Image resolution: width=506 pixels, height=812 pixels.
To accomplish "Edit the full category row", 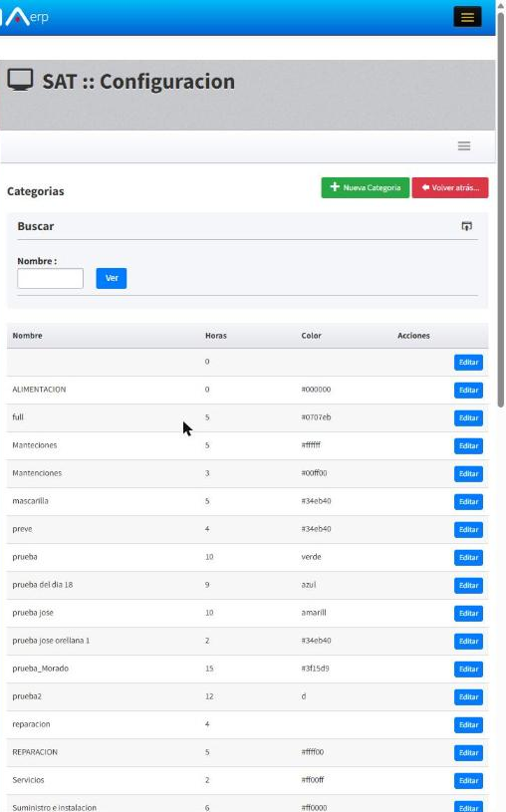I will point(468,417).
